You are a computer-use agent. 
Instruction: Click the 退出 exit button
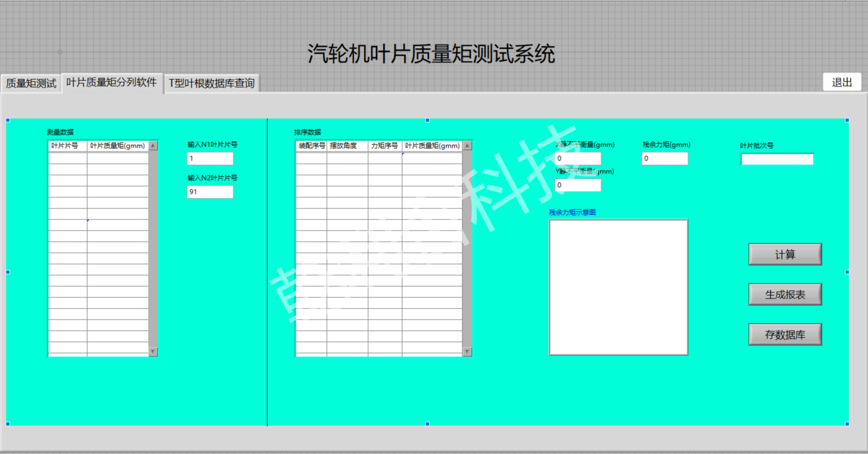point(842,82)
